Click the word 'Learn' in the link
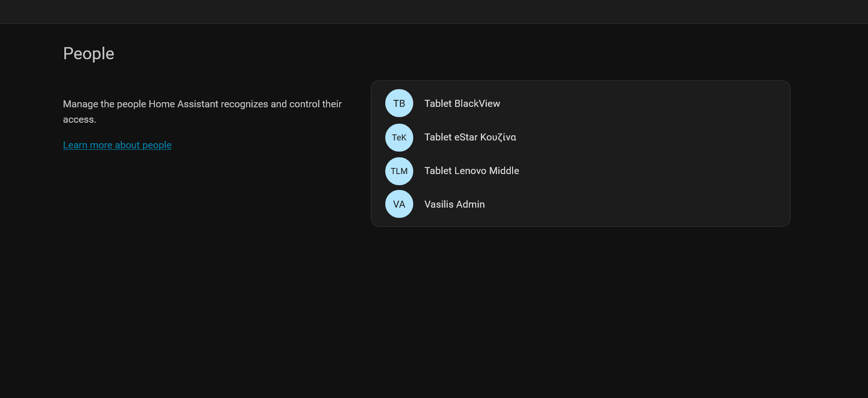The height and width of the screenshot is (398, 868). 75,145
